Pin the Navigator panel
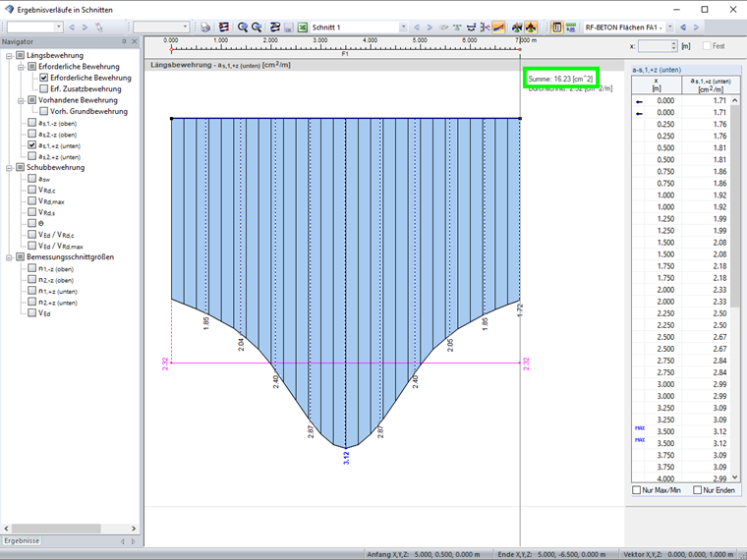 pyautogui.click(x=123, y=41)
